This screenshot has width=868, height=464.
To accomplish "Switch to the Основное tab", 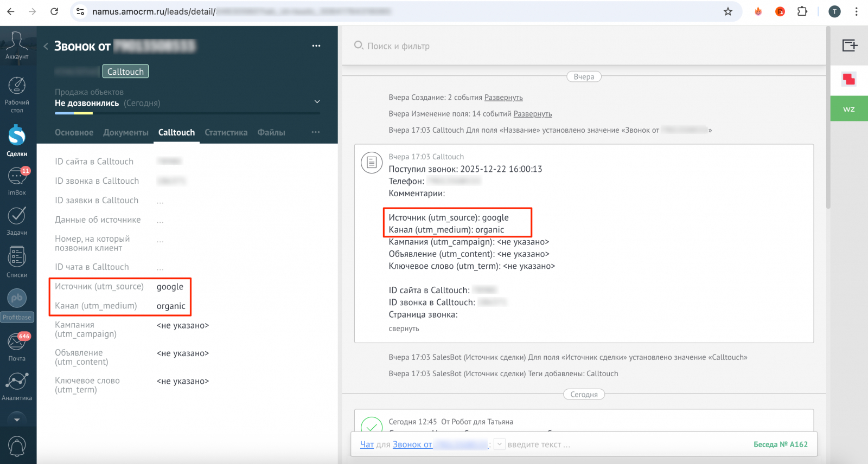I will tap(74, 132).
